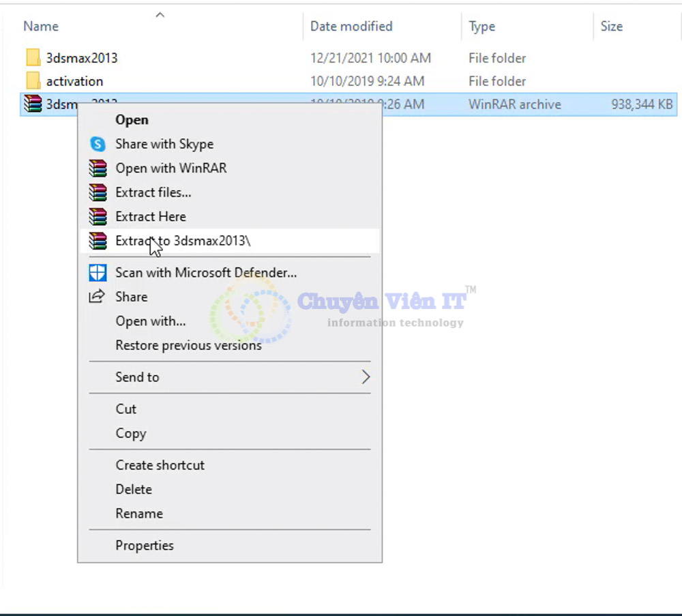
Task: Sort by the Type column header
Action: pyautogui.click(x=482, y=27)
